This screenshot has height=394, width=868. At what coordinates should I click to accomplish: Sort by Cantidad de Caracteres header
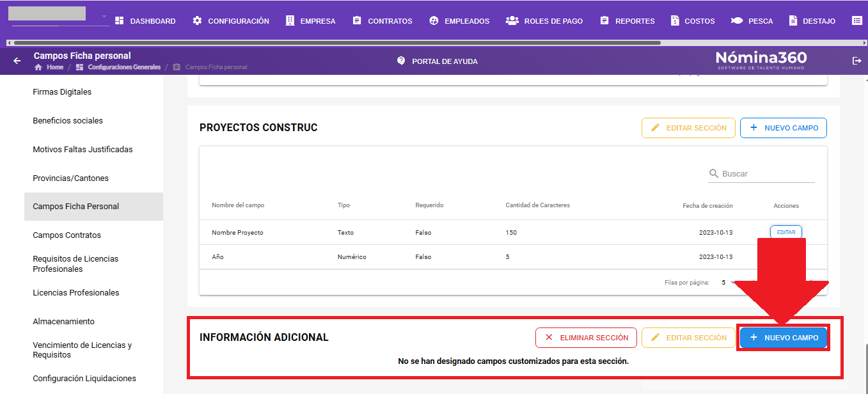(x=537, y=205)
